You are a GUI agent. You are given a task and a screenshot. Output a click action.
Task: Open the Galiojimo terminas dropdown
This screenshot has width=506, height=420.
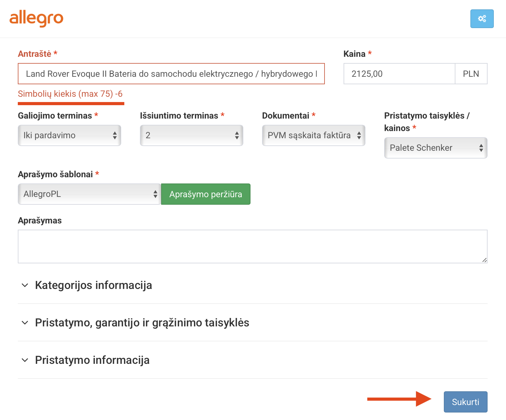(x=69, y=135)
